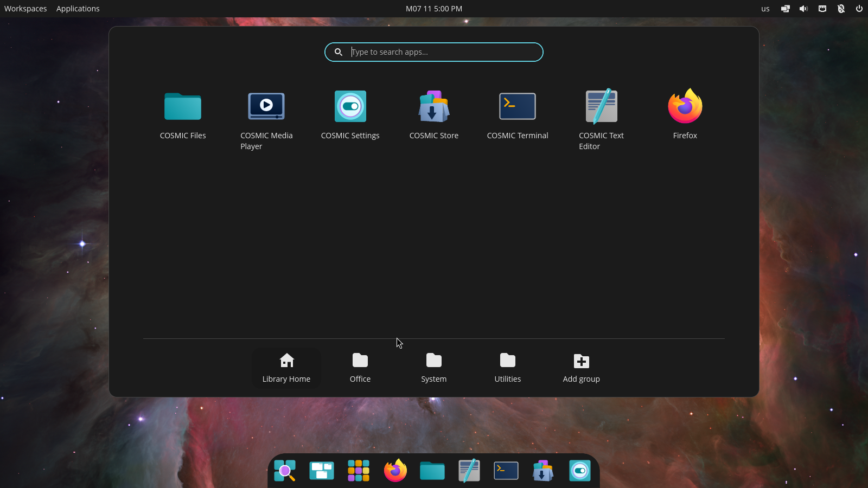The image size is (868, 488).
Task: Open the Applications menu
Action: click(x=78, y=8)
